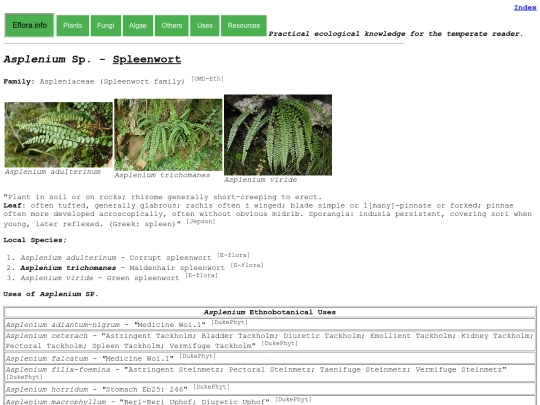
Task: Select Asplenium viride in Local Species list
Action: (57, 278)
